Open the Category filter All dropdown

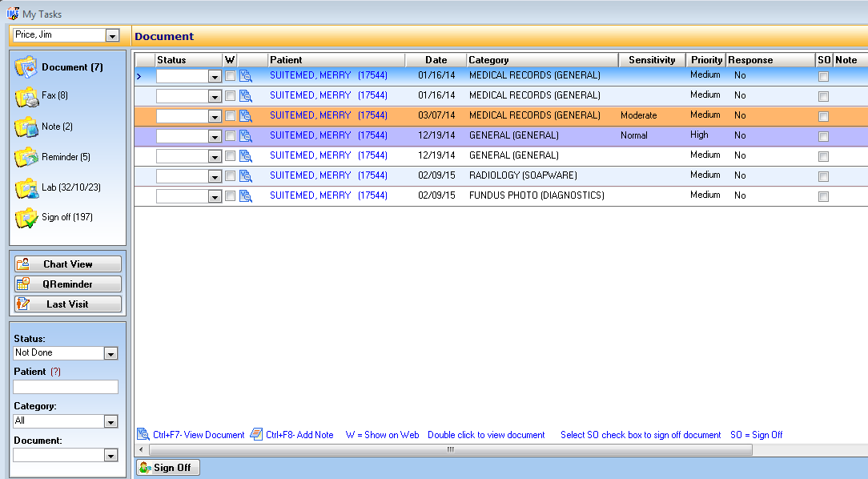(x=111, y=421)
